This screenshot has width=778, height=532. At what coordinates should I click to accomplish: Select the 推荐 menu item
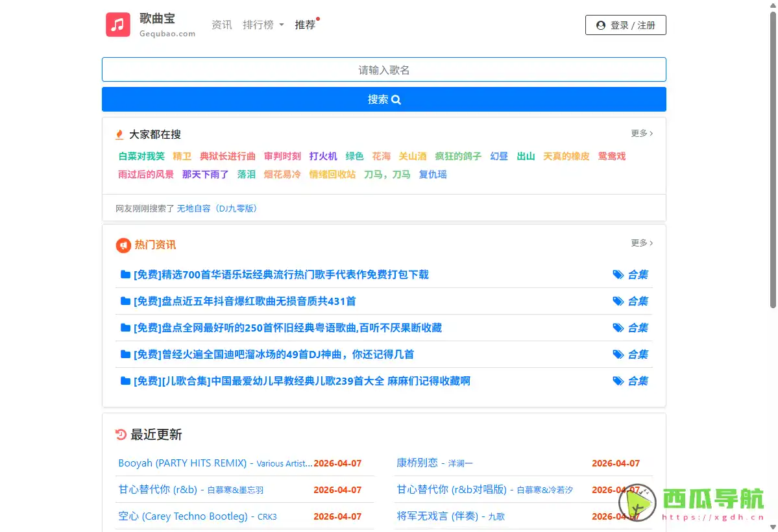point(305,25)
